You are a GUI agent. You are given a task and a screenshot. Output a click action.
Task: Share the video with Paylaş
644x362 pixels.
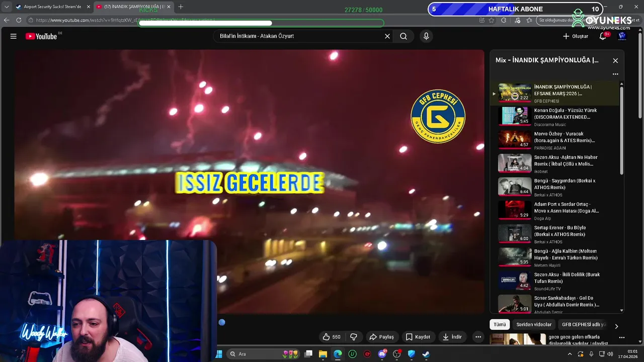coord(382,337)
